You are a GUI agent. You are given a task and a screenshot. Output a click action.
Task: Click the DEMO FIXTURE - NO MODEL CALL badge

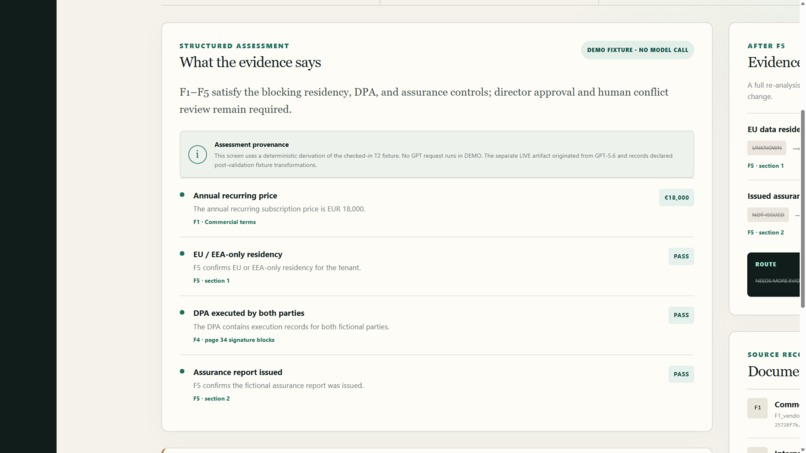(x=637, y=50)
